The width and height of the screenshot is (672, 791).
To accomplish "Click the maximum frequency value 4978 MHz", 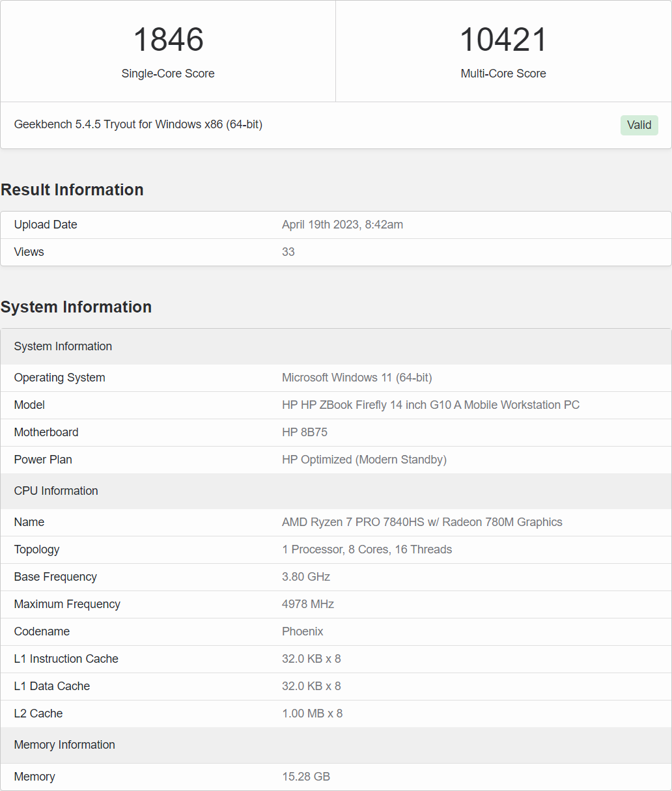I will click(x=308, y=604).
